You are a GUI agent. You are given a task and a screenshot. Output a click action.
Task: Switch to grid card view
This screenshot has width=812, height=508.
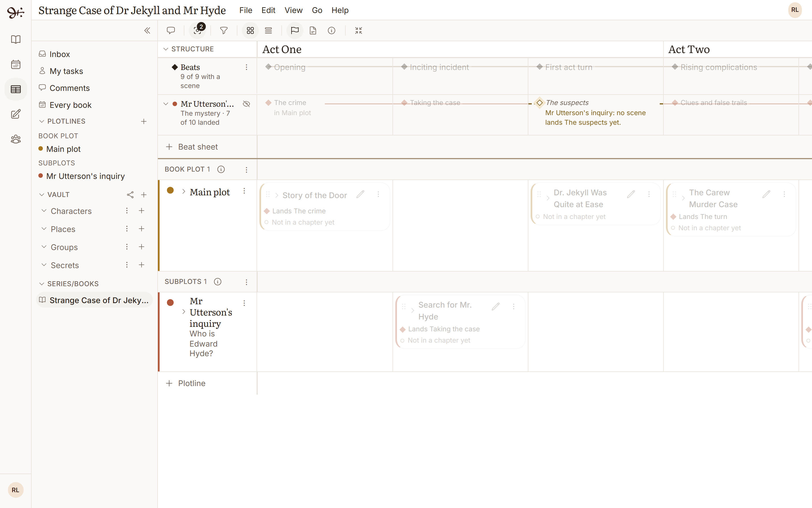click(250, 30)
